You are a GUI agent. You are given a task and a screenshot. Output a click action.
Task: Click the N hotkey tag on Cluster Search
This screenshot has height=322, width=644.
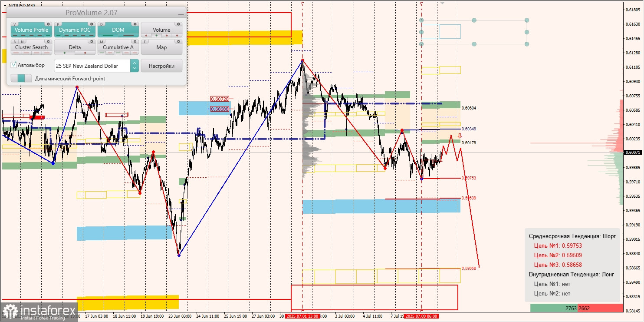(22, 42)
